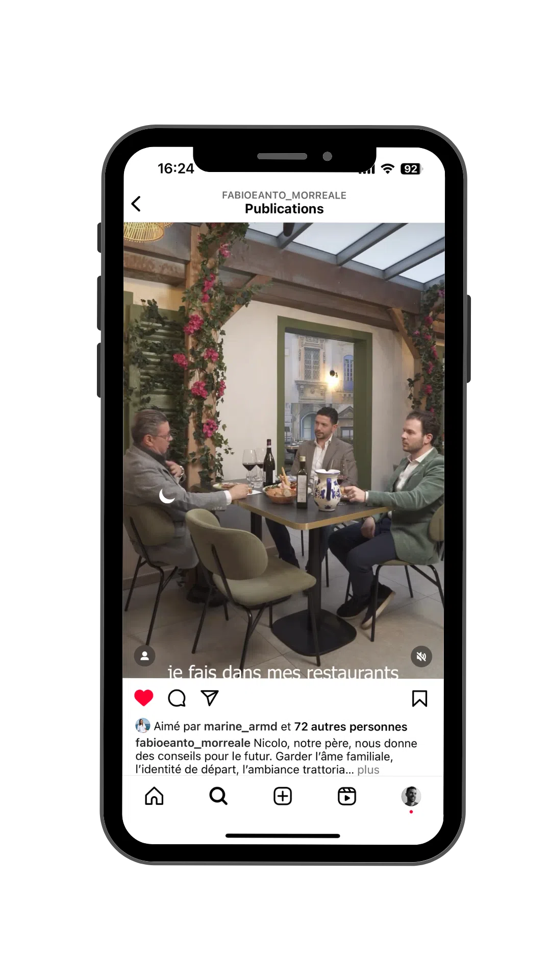551x980 pixels.
Task: Open the marine_armd profile link
Action: click(240, 726)
